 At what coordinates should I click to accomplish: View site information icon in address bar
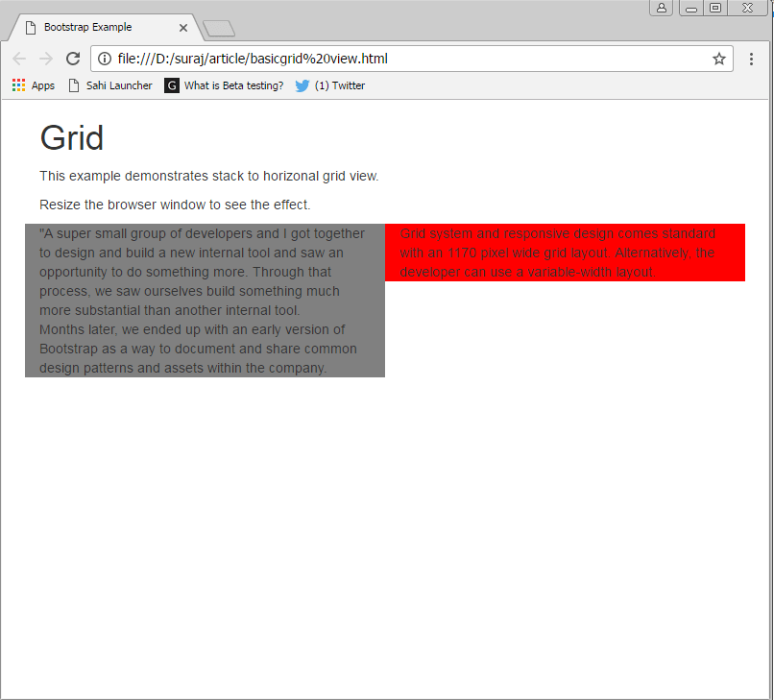(x=104, y=59)
